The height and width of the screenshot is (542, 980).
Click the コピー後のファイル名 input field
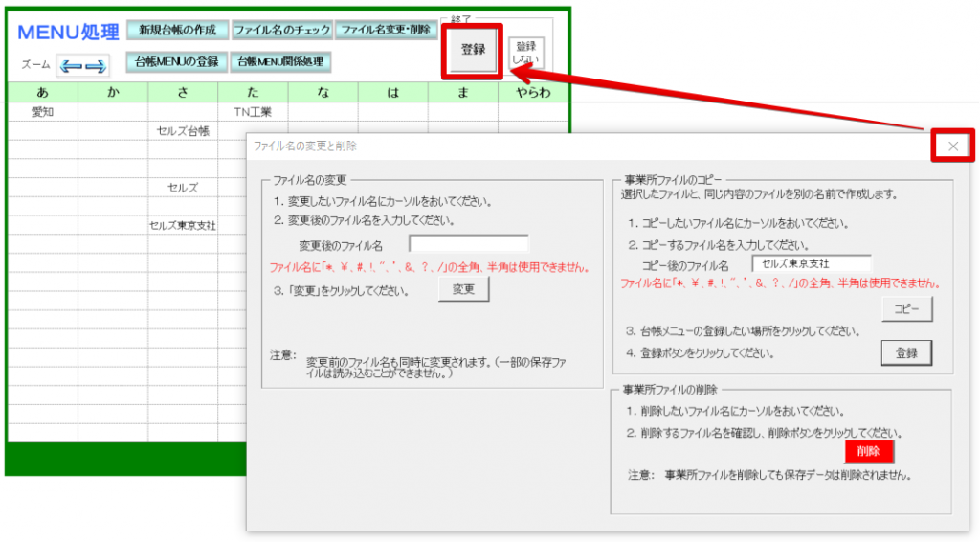pyautogui.click(x=812, y=263)
